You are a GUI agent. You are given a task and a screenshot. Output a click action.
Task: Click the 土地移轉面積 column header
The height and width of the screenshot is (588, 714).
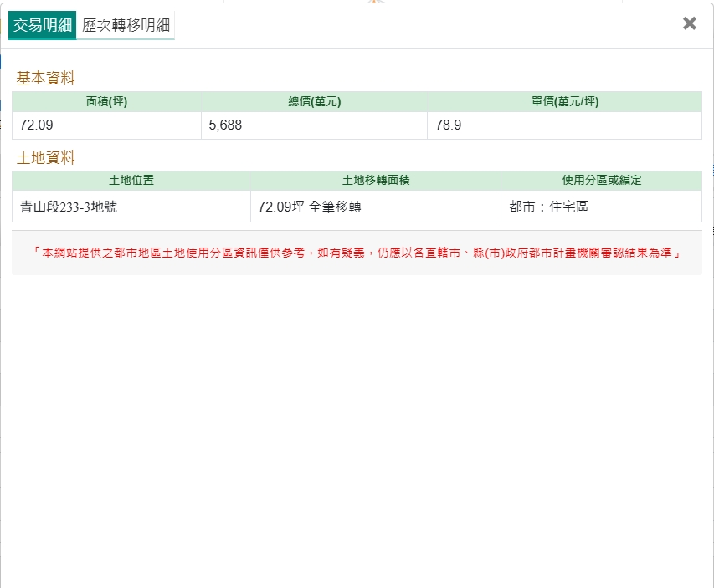point(375,181)
